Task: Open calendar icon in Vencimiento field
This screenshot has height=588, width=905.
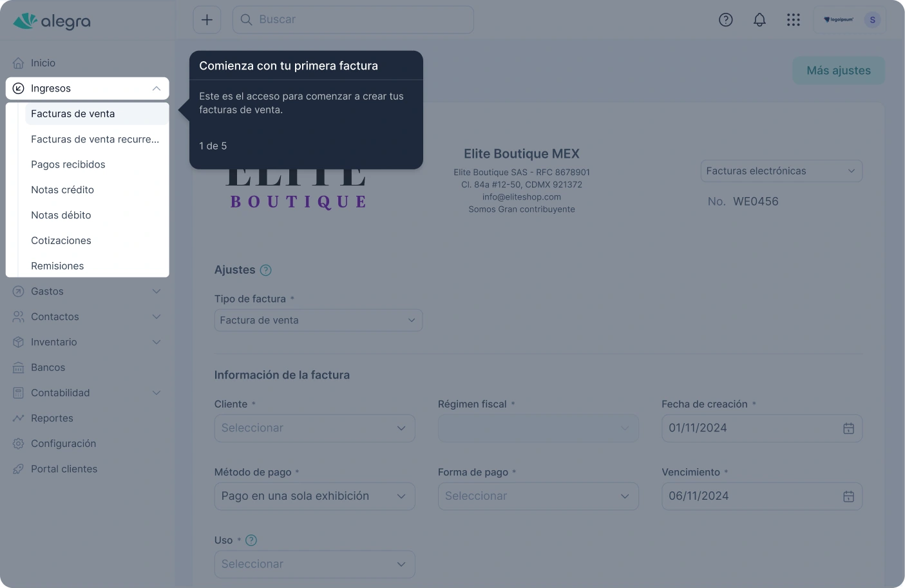Action: [848, 497]
